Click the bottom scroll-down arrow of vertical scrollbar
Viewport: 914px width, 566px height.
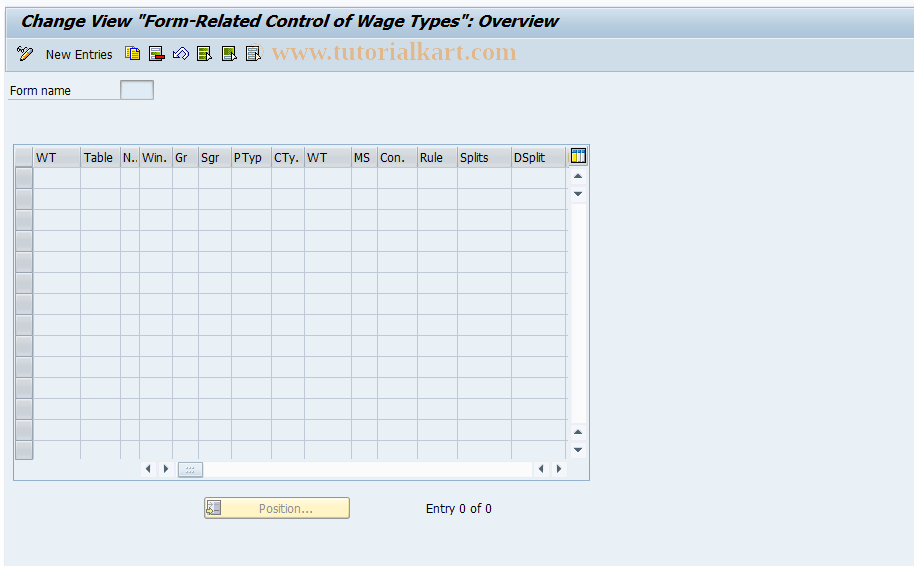[x=578, y=449]
